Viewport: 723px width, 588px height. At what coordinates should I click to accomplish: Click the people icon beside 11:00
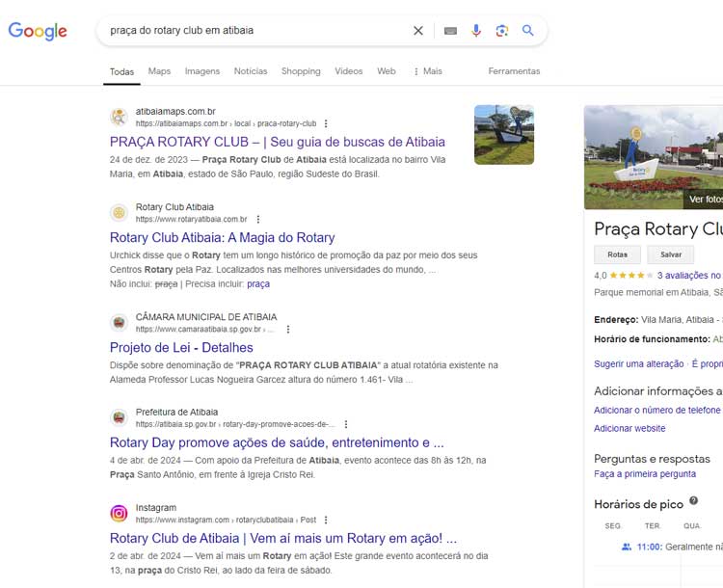click(x=627, y=547)
